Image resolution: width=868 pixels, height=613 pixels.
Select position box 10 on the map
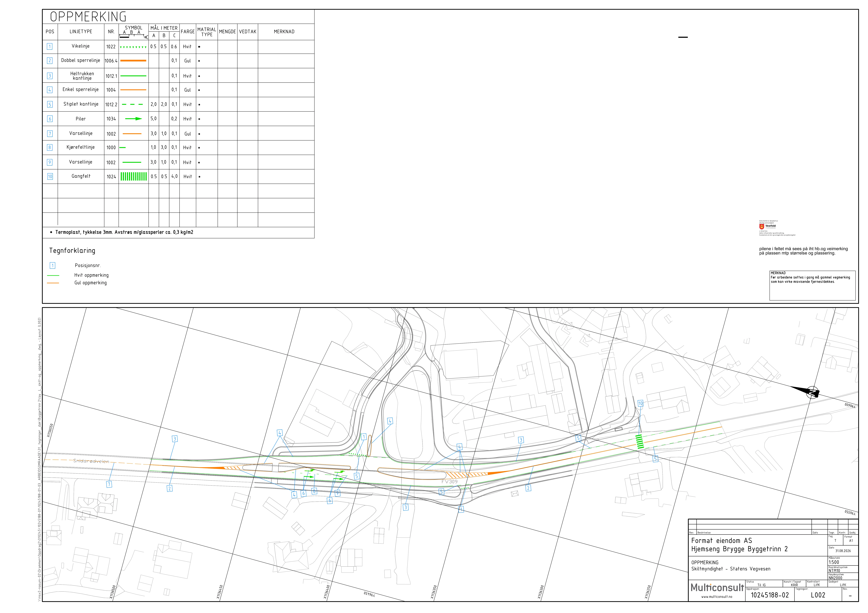640,403
